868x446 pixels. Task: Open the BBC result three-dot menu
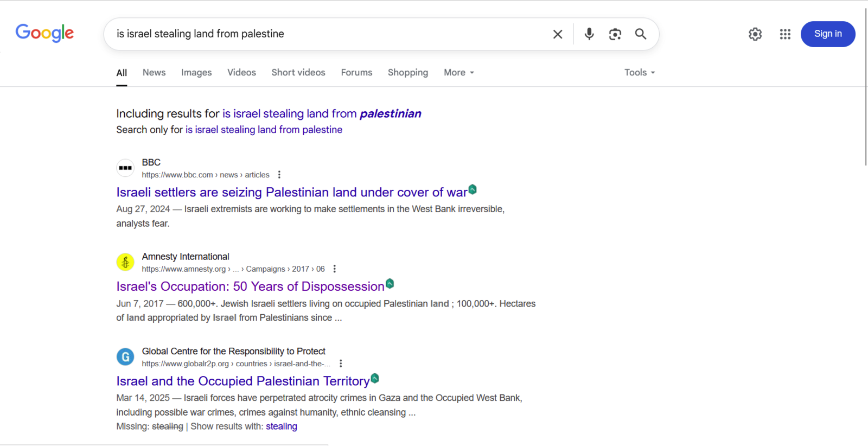tap(279, 175)
